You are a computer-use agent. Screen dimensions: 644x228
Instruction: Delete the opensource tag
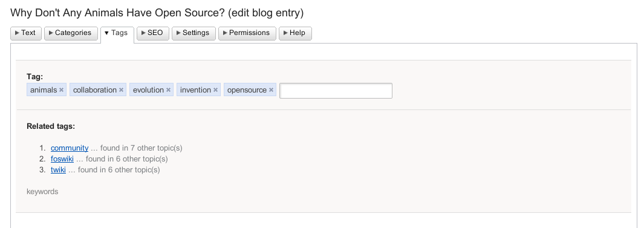271,90
